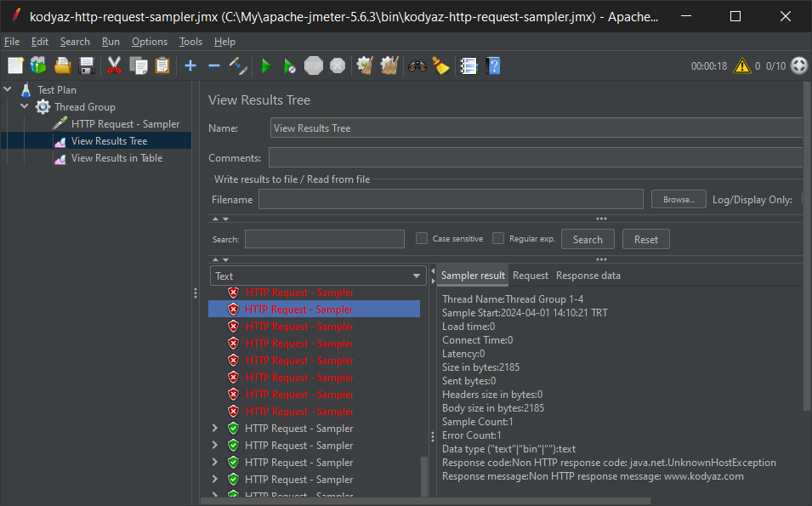Open the Templates icon in toolbar

click(x=39, y=65)
